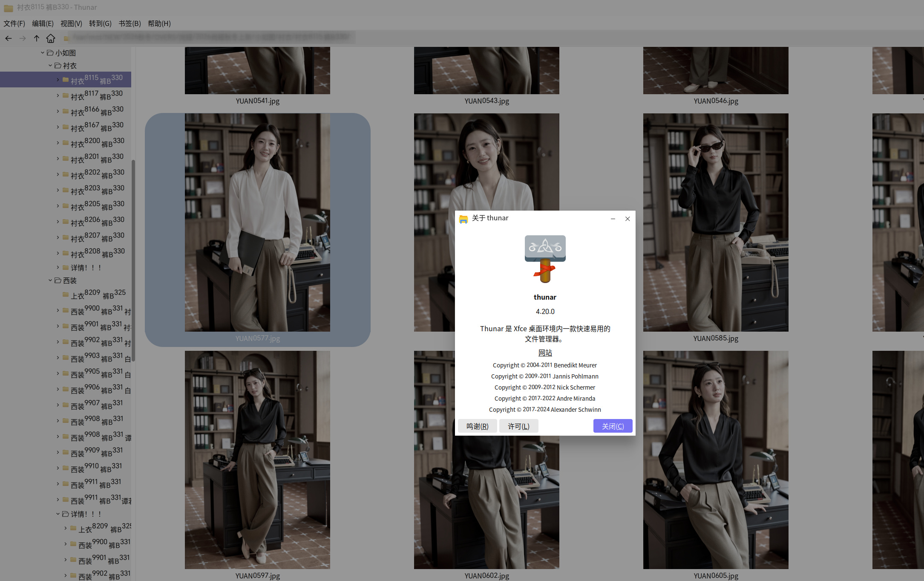
Task: Close the About dialog with X
Action: [628, 219]
